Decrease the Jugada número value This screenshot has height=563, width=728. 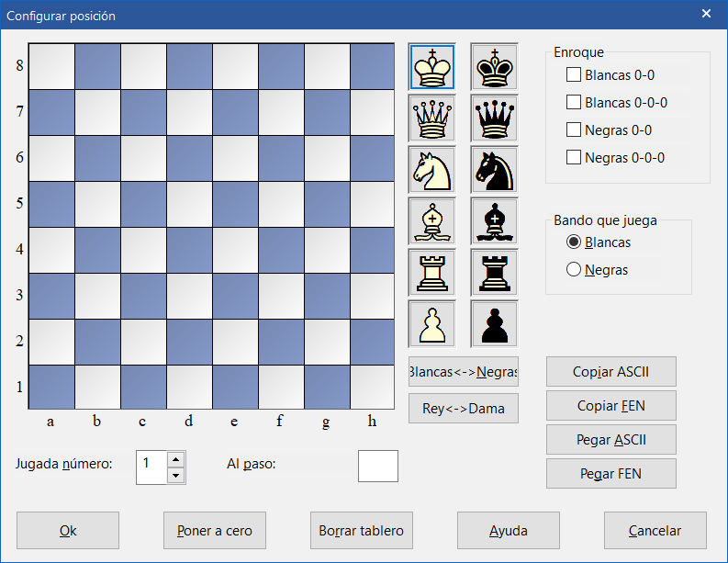176,475
